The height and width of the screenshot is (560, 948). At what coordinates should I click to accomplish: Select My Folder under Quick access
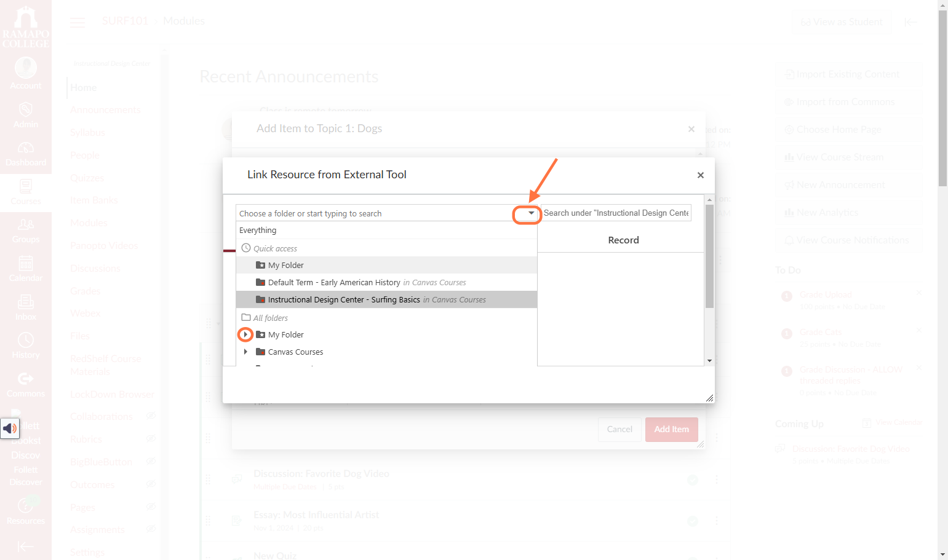coord(386,265)
